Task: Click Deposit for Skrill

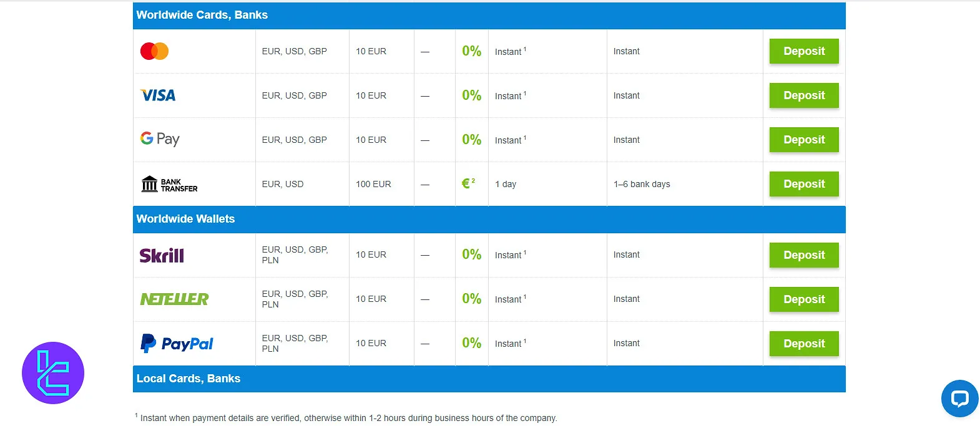Action: point(804,255)
